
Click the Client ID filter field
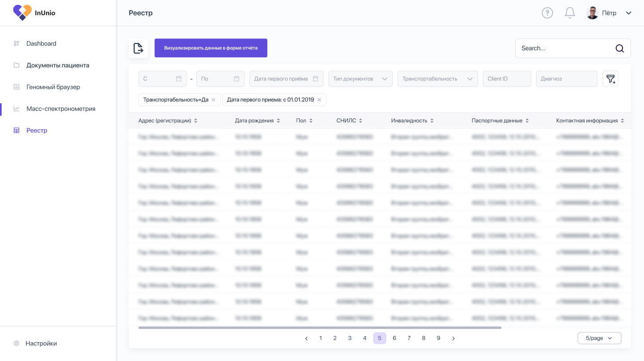507,79
